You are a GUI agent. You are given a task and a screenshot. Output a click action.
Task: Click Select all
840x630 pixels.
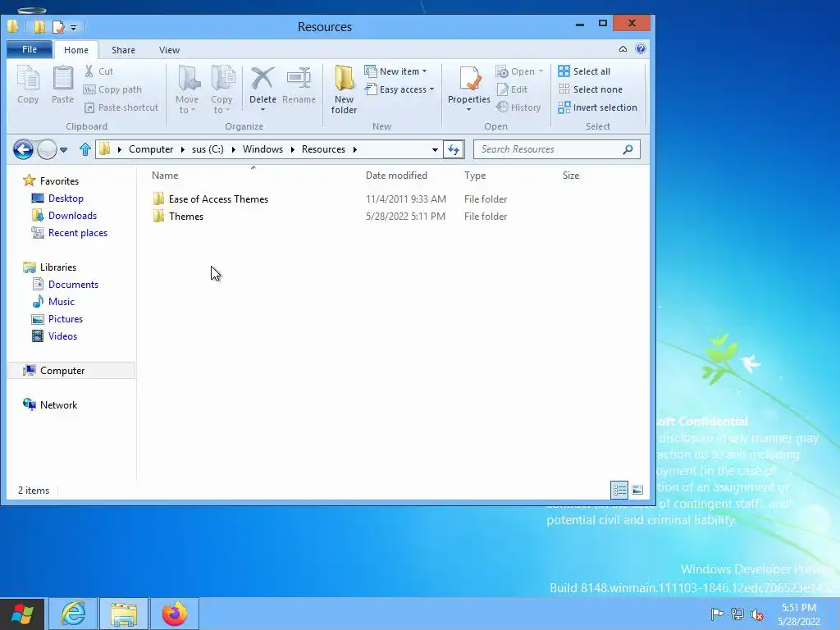click(584, 71)
